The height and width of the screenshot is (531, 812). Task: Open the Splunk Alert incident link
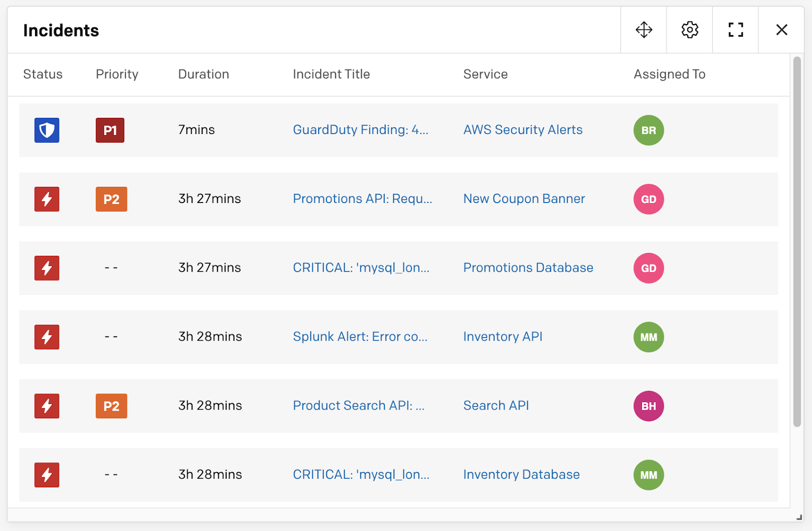tap(360, 337)
